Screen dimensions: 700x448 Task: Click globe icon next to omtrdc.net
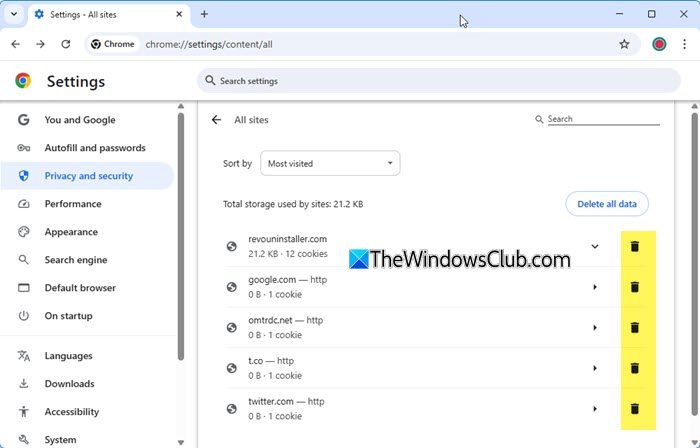pos(232,328)
